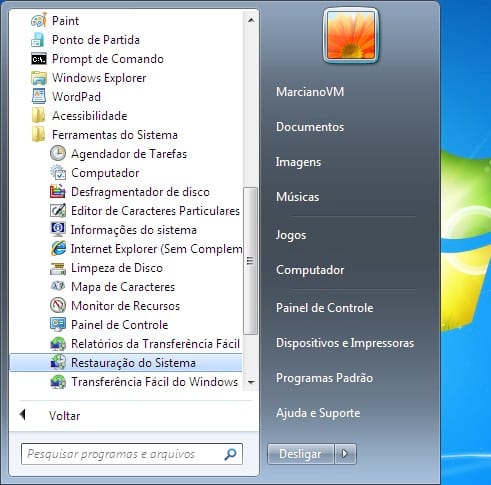Click the scroll down arrow of the programs list
The image size is (491, 485).
251,382
